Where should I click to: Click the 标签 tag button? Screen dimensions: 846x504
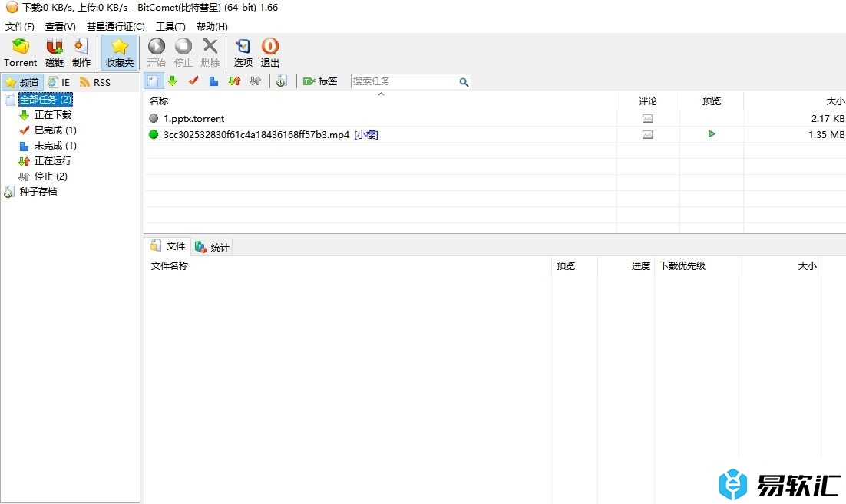[320, 81]
